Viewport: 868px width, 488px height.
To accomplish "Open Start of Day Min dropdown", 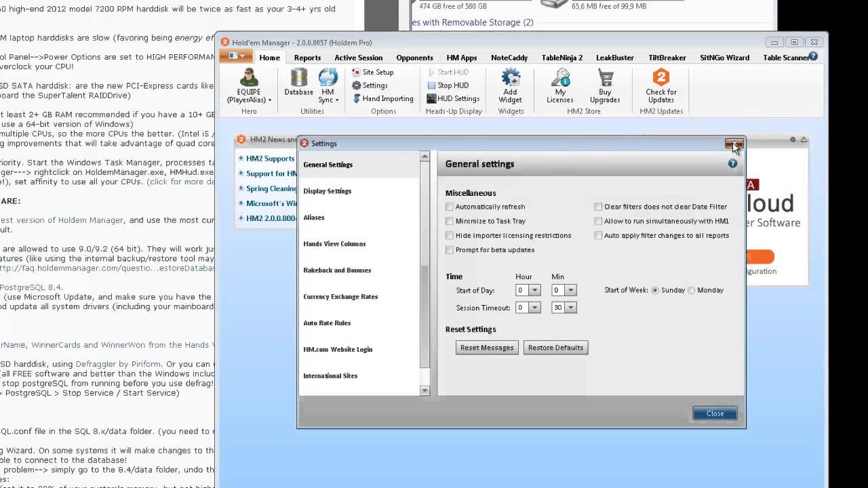I will coord(570,290).
